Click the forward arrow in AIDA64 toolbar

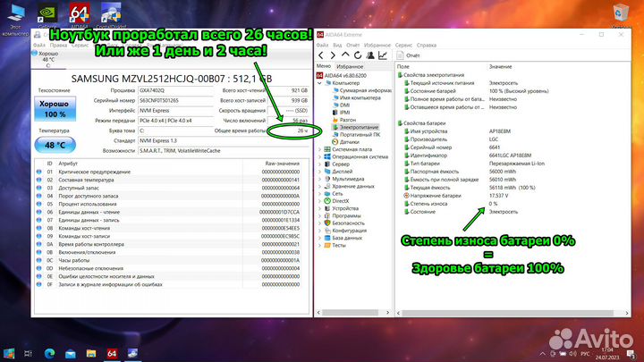[333, 55]
